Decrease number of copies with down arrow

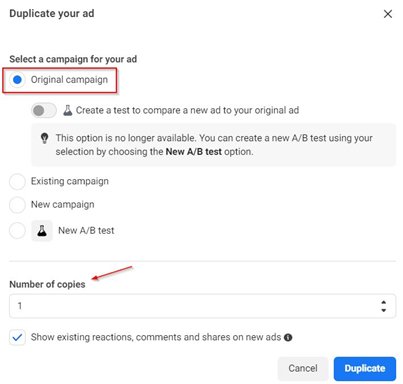pyautogui.click(x=384, y=310)
